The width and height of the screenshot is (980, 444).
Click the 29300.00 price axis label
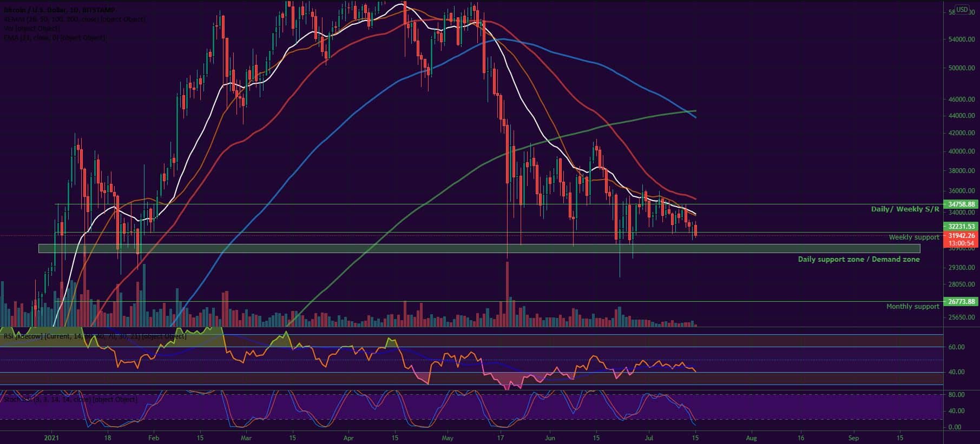962,268
